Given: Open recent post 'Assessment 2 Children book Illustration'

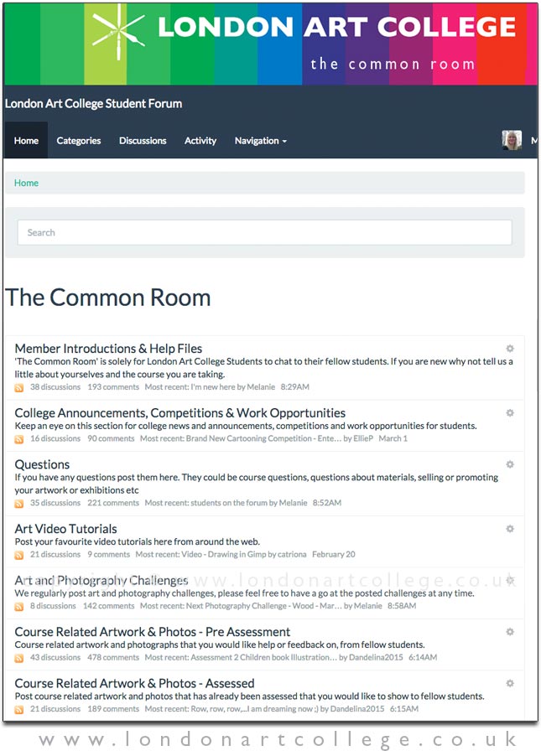Looking at the screenshot, I should click(x=264, y=657).
